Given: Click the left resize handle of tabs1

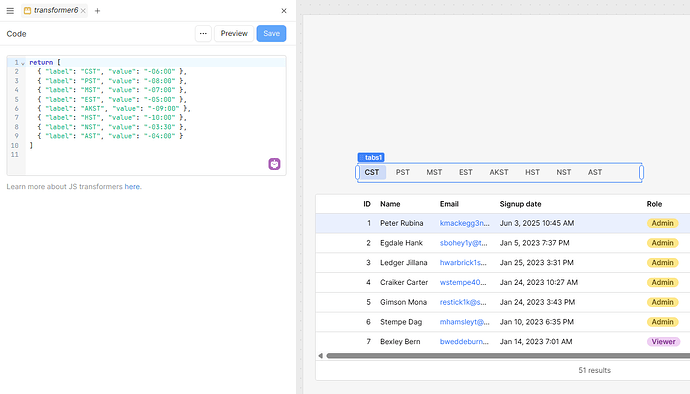Looking at the screenshot, I should click(x=357, y=173).
